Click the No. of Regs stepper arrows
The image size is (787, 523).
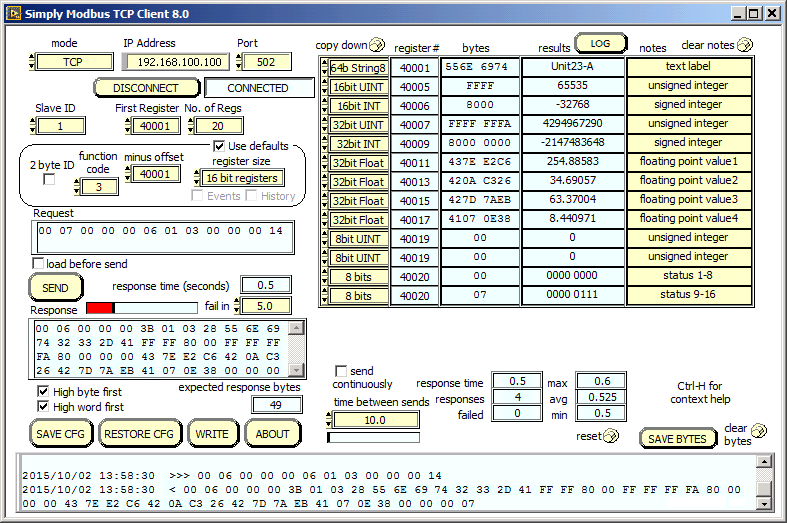[191, 125]
